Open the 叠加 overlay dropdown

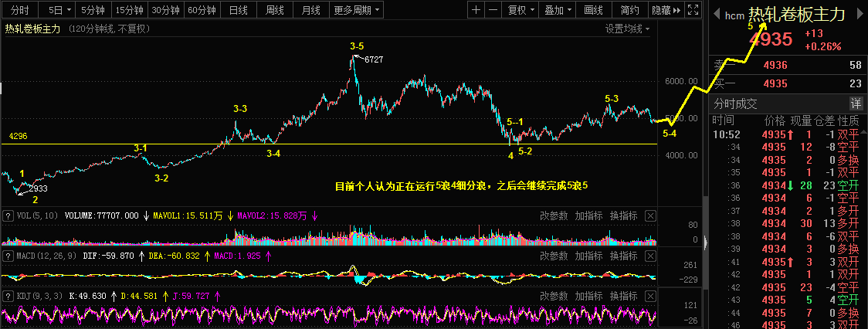tap(558, 10)
